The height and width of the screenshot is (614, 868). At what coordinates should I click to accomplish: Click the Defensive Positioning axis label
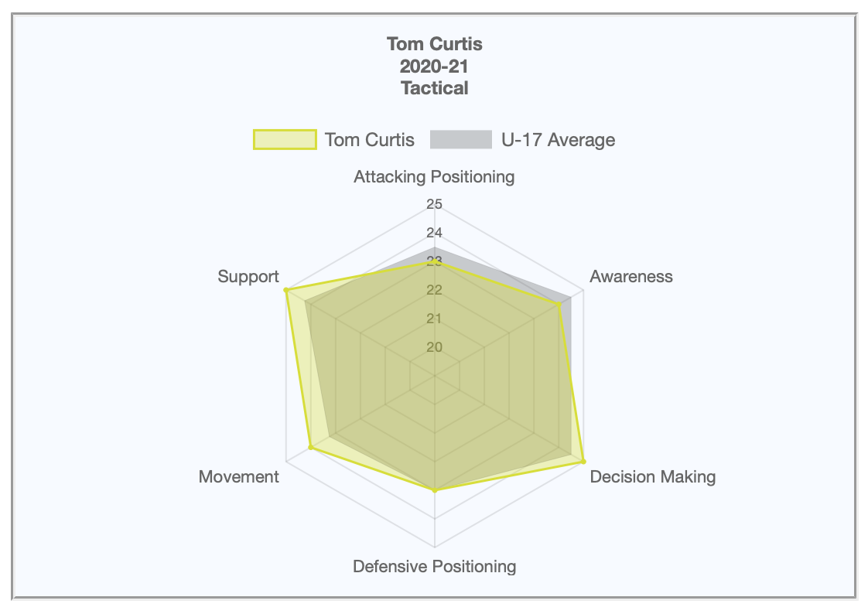[435, 566]
